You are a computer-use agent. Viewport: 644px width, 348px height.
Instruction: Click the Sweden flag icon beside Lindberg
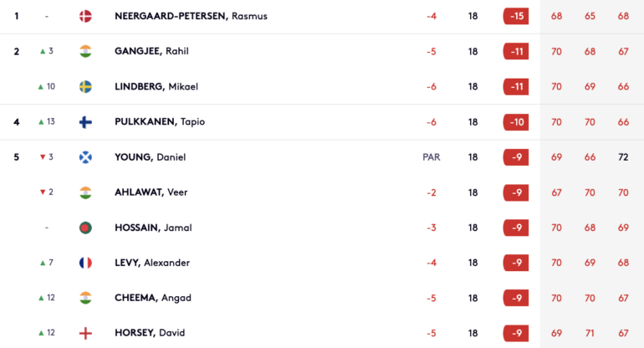click(x=85, y=87)
